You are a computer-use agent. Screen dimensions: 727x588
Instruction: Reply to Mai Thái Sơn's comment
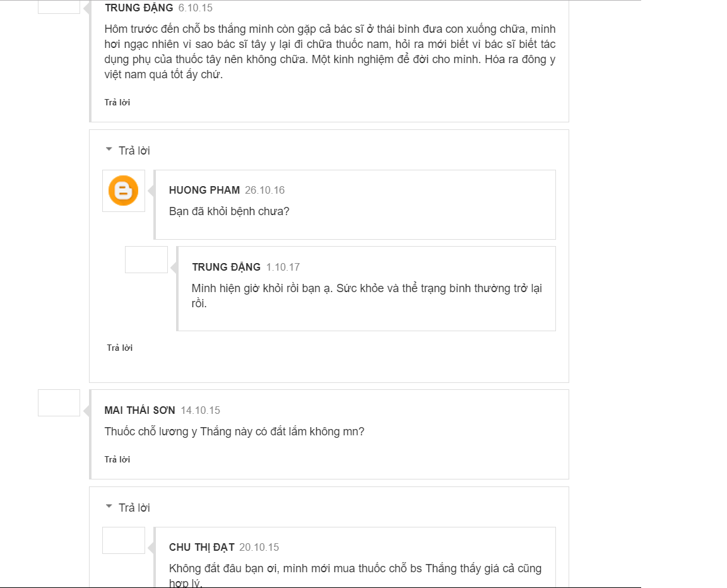(117, 459)
